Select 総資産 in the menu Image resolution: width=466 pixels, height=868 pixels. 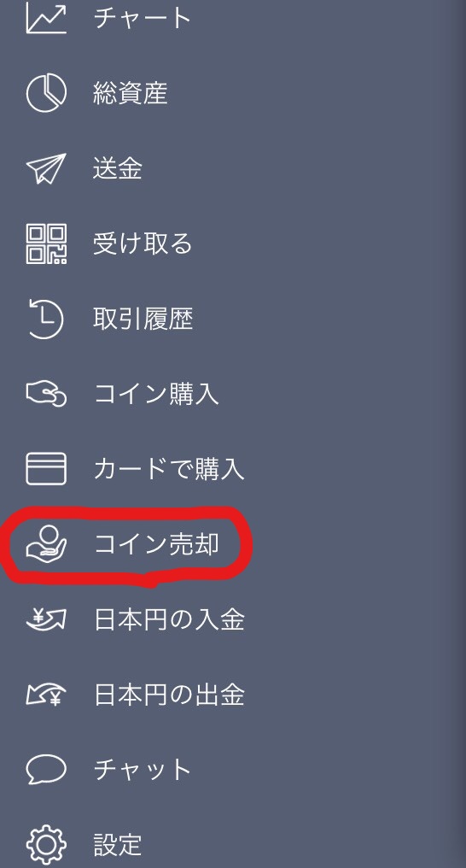click(131, 93)
